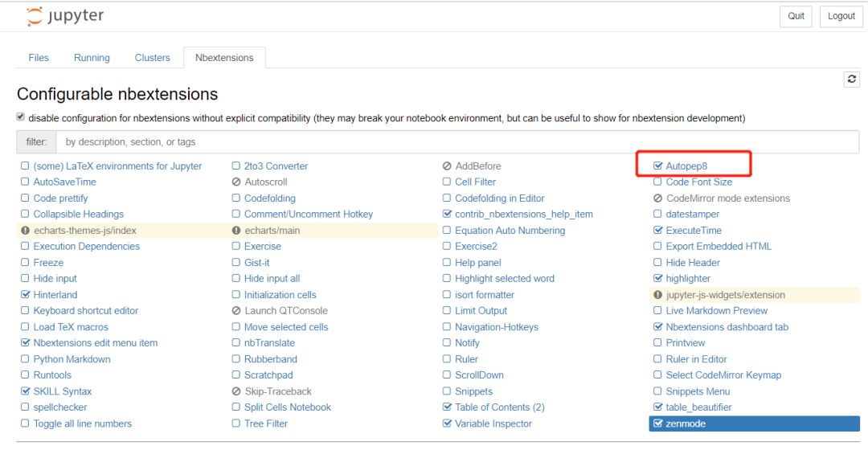
Task: Enable Code prettify extension
Action: 25,198
